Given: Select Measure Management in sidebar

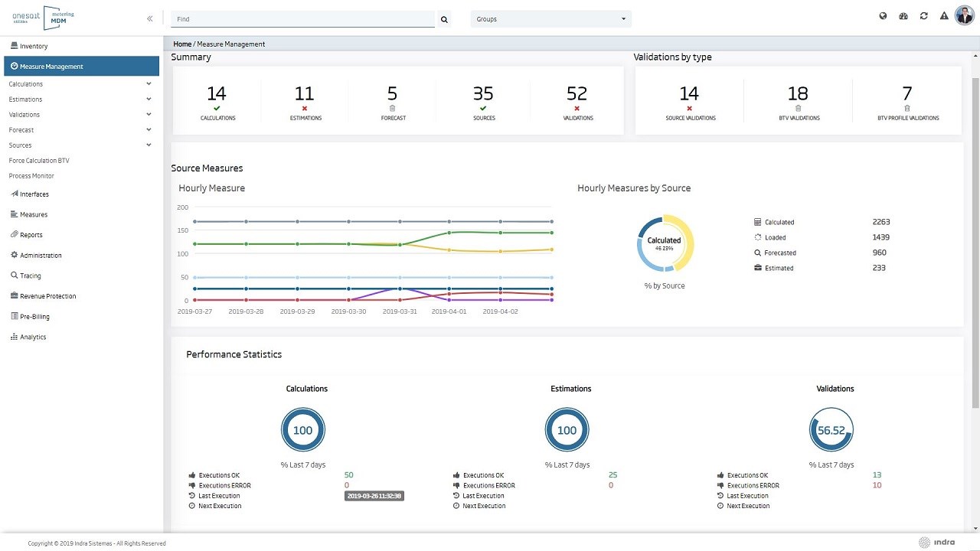Looking at the screenshot, I should pos(81,67).
